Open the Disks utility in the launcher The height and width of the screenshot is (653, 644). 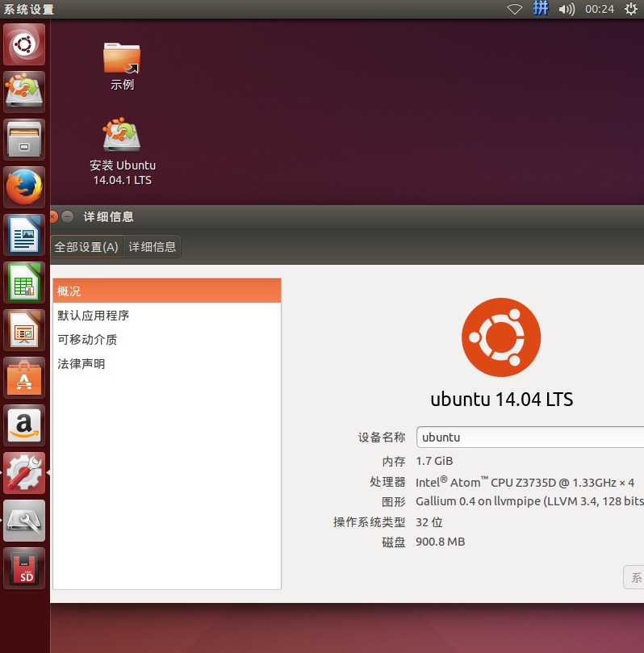pos(24,521)
